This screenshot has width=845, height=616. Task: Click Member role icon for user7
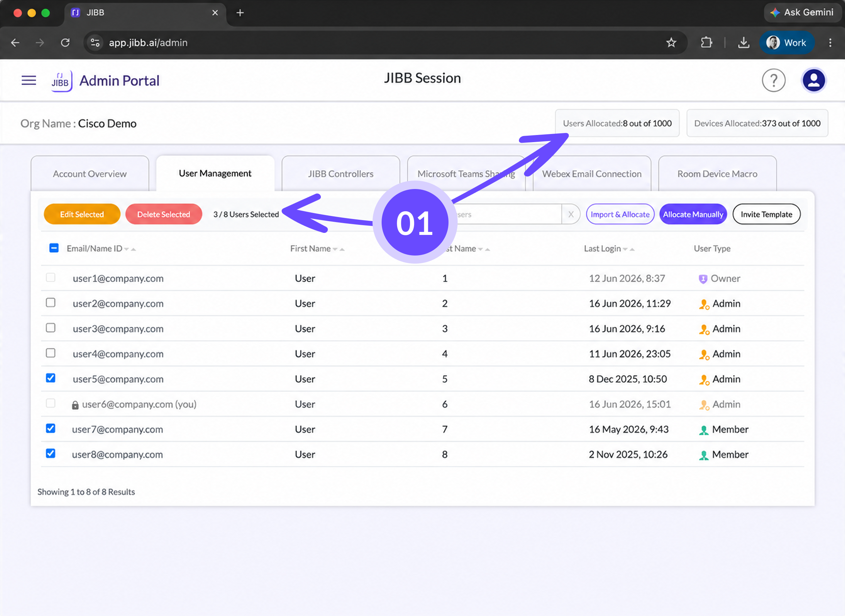pyautogui.click(x=703, y=430)
